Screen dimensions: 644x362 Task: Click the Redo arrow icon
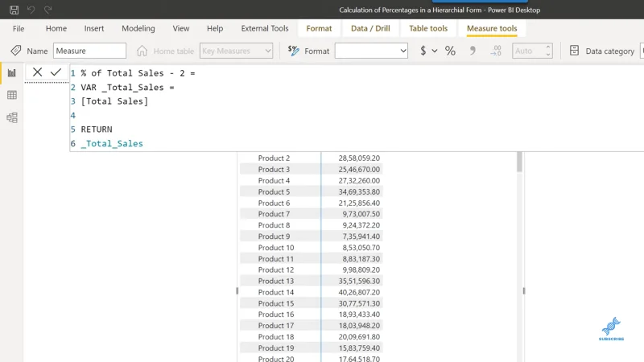[48, 10]
